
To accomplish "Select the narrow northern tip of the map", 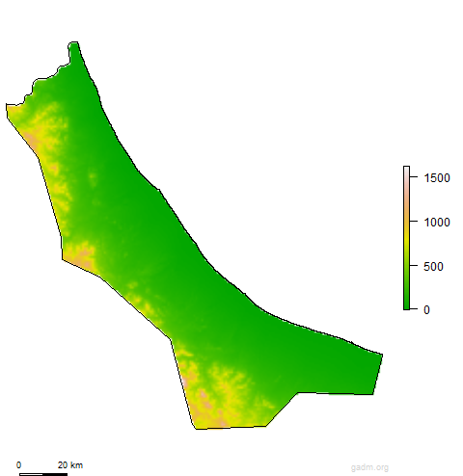I will (73, 50).
